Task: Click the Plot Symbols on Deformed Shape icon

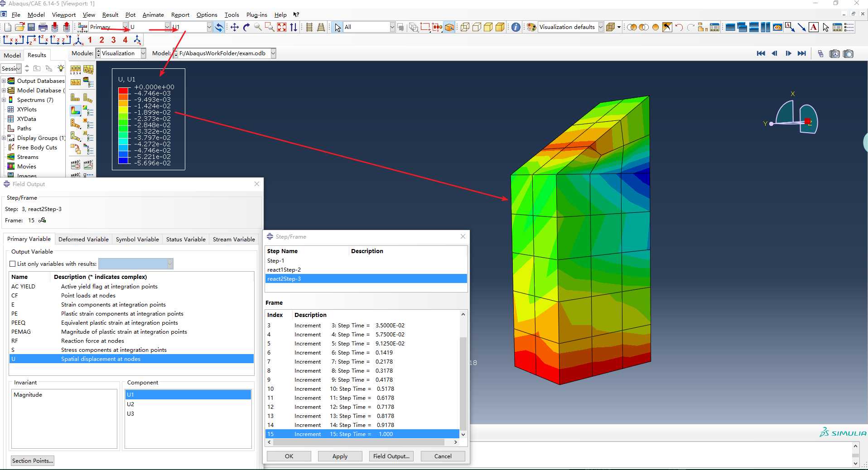Action: coord(75,124)
